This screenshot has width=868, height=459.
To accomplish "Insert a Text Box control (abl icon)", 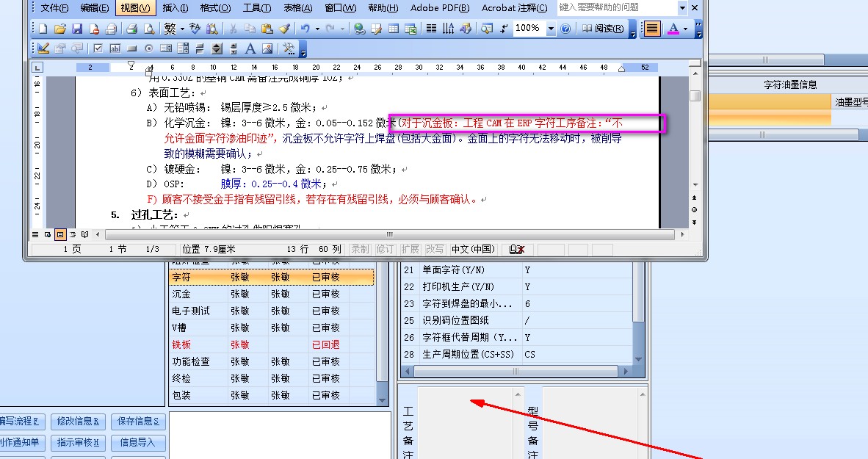I will coord(115,48).
